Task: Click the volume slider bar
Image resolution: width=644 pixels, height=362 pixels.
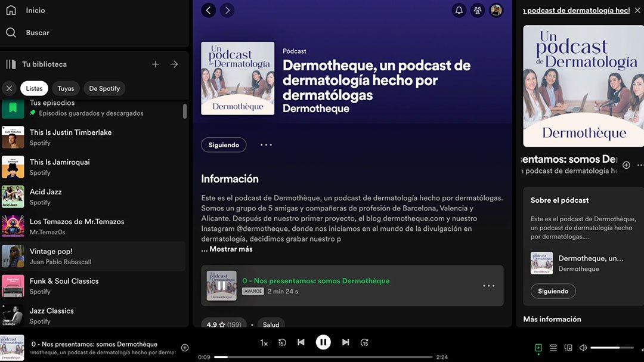Action: 612,348
